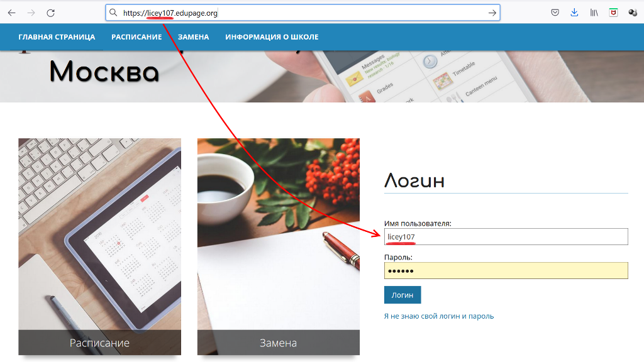Click the address bar search magnifier icon
This screenshot has width=644, height=362.
(113, 13)
